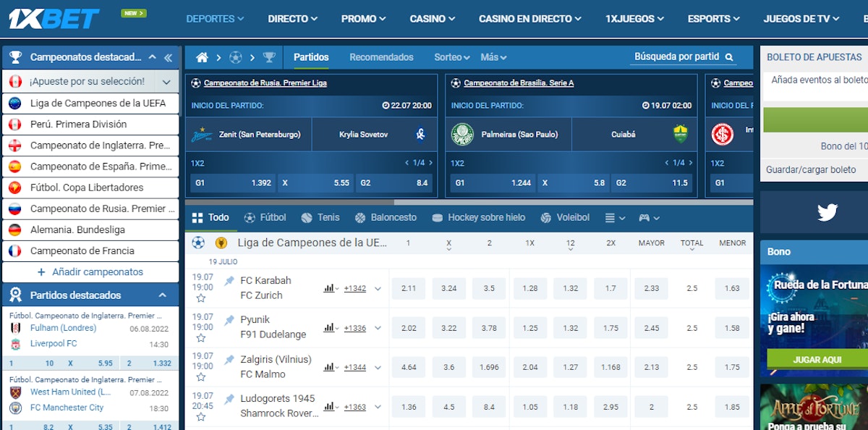Pin the Pyunik vs F91 Dudelange match

229,320
